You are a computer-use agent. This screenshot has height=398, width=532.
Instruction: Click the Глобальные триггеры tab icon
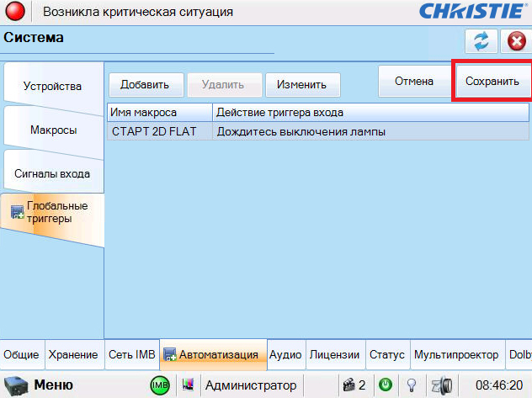[x=18, y=212]
